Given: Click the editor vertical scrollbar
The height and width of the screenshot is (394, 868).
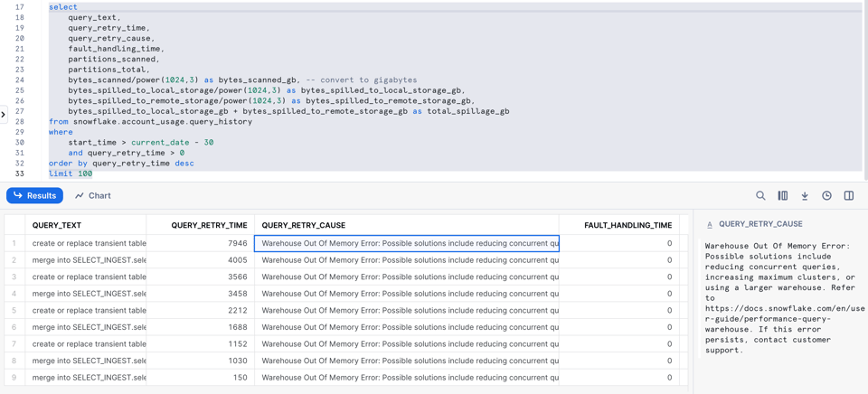Looking at the screenshot, I should coord(865,90).
